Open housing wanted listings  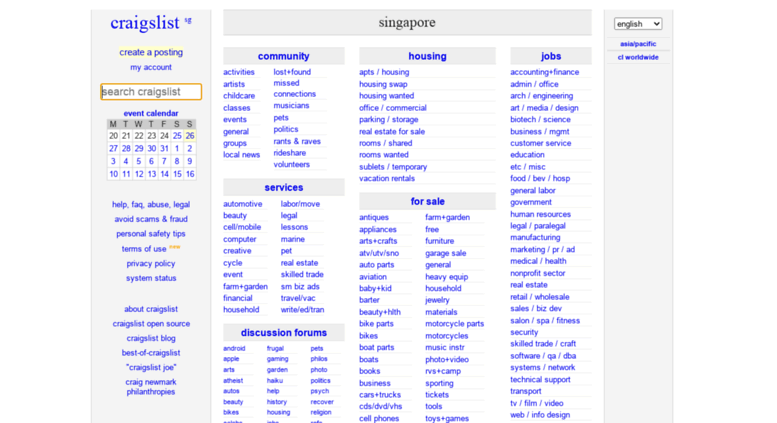[x=387, y=96]
